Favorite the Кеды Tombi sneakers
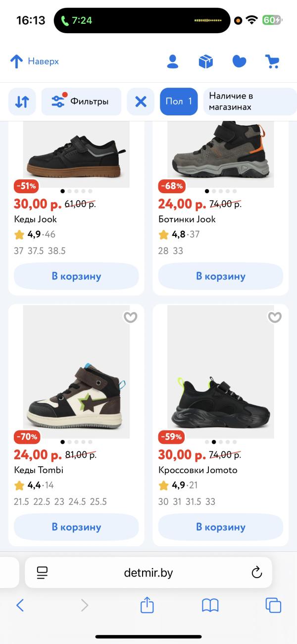This screenshot has height=644, width=297. [130, 317]
